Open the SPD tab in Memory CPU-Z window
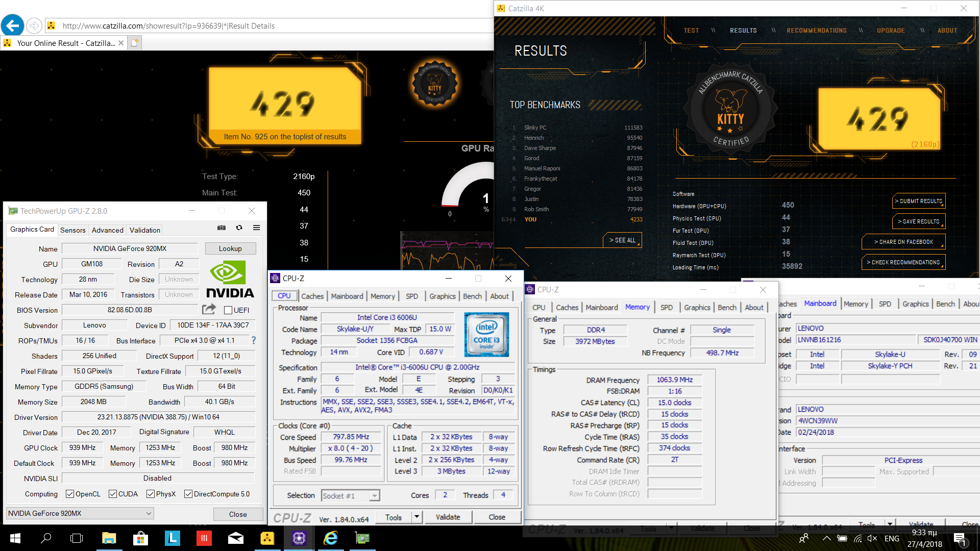The width and height of the screenshot is (980, 551). tap(667, 307)
